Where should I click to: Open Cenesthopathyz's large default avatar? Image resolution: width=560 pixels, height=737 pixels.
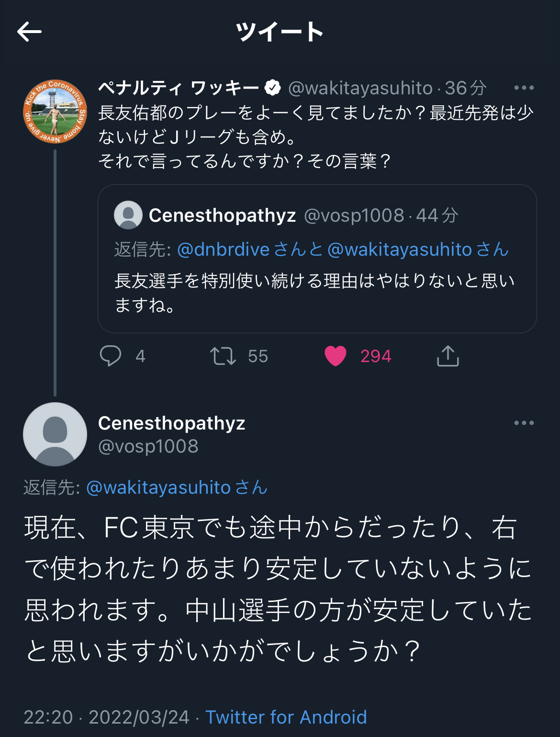click(55, 434)
